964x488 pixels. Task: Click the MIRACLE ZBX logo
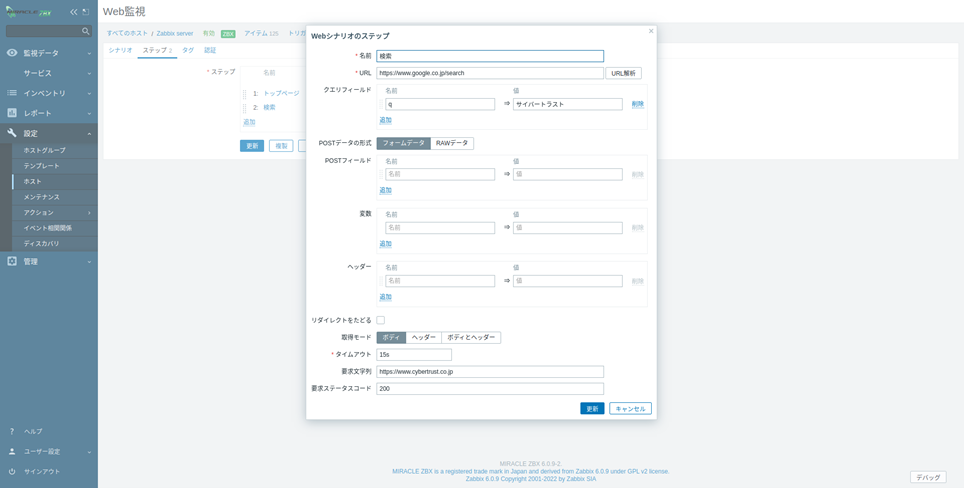28,12
